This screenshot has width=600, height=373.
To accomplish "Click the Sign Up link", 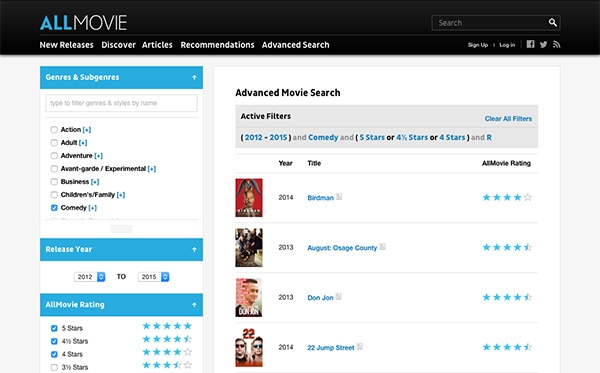I will point(478,45).
